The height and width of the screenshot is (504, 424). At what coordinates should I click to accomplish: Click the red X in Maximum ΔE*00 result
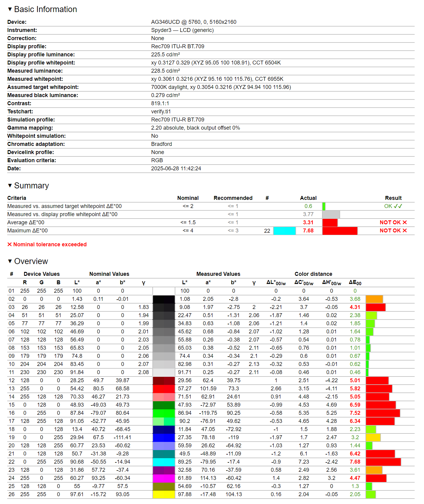coord(405,231)
